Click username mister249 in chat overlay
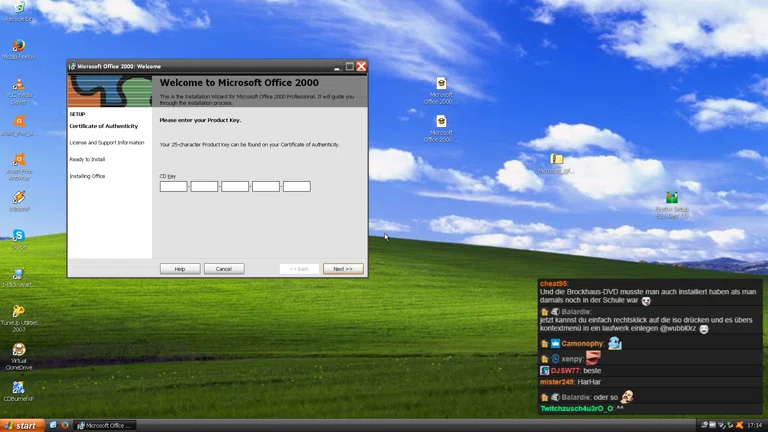Image resolution: width=768 pixels, height=432 pixels. click(557, 382)
